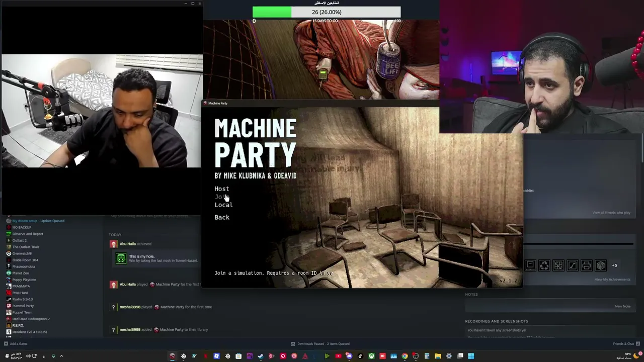Image resolution: width=644 pixels, height=362 pixels.
Task: Select Red Dead Redemption 2 in the library
Action: tap(31, 319)
